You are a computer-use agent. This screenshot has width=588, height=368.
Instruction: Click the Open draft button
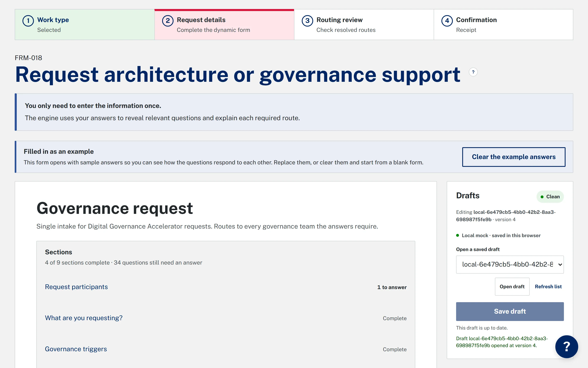512,286
